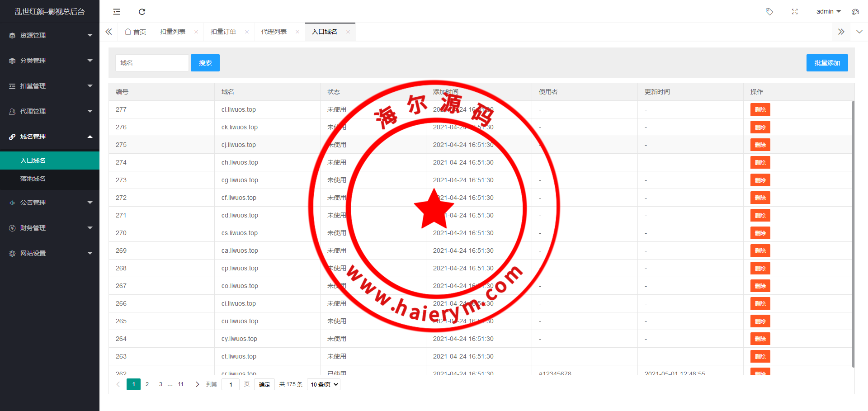Open the theme palette icon
The image size is (868, 411).
coord(855,12)
